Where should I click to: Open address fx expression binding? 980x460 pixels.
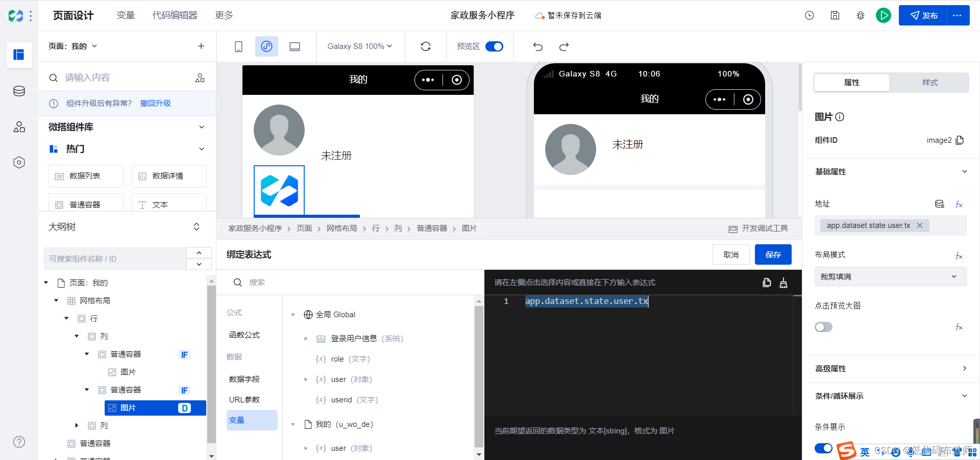tap(959, 205)
